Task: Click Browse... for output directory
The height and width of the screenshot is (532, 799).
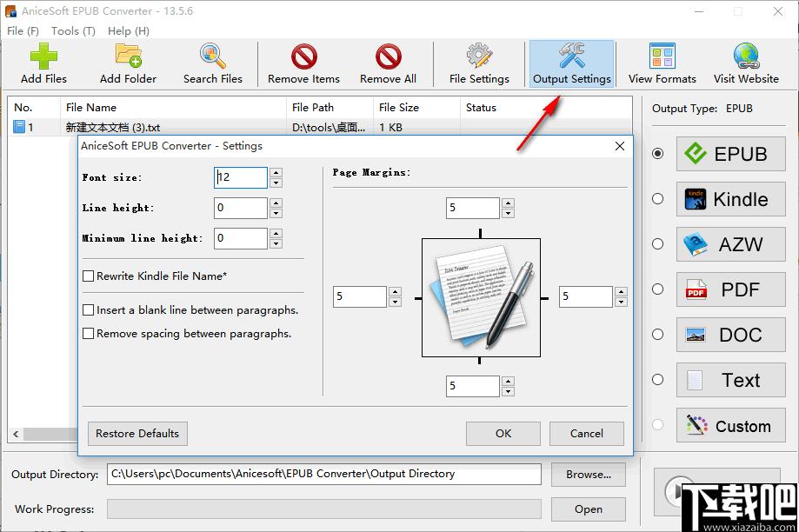Action: [x=589, y=475]
